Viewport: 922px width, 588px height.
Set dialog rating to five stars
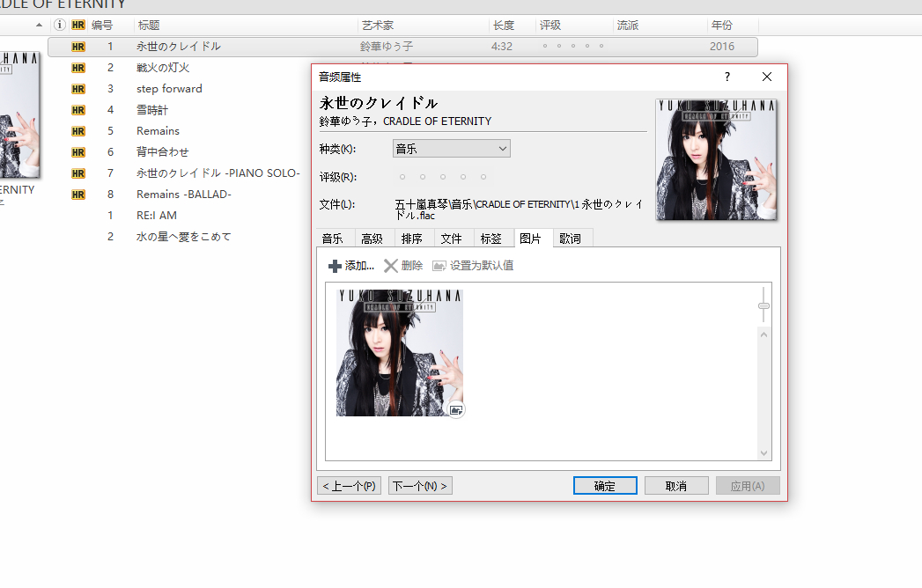483,177
